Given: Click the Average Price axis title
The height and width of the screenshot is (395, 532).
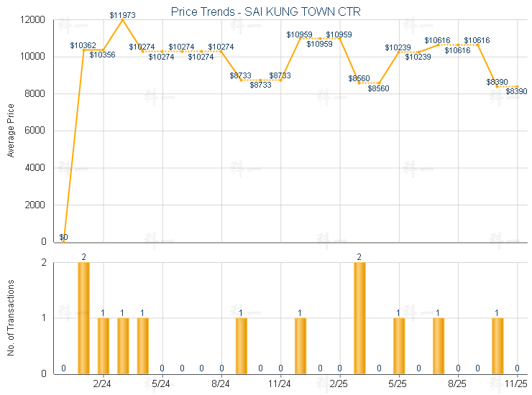Looking at the screenshot, I should click(11, 130).
